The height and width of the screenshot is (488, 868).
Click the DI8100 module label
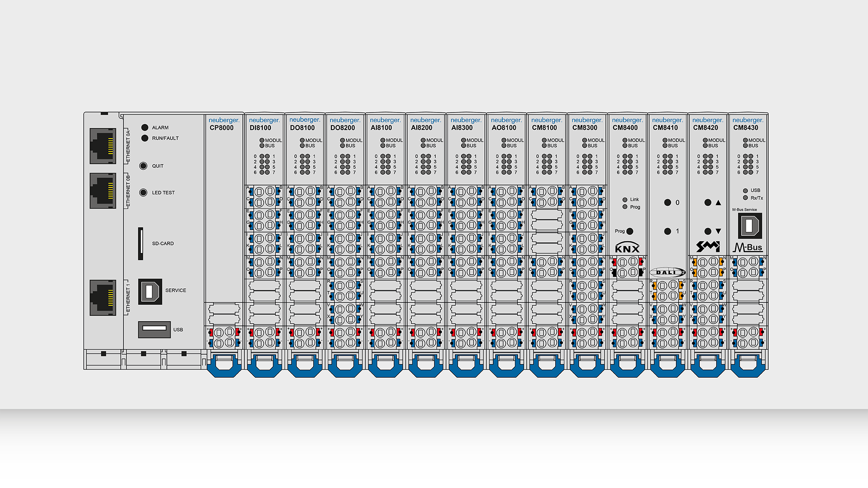(260, 128)
